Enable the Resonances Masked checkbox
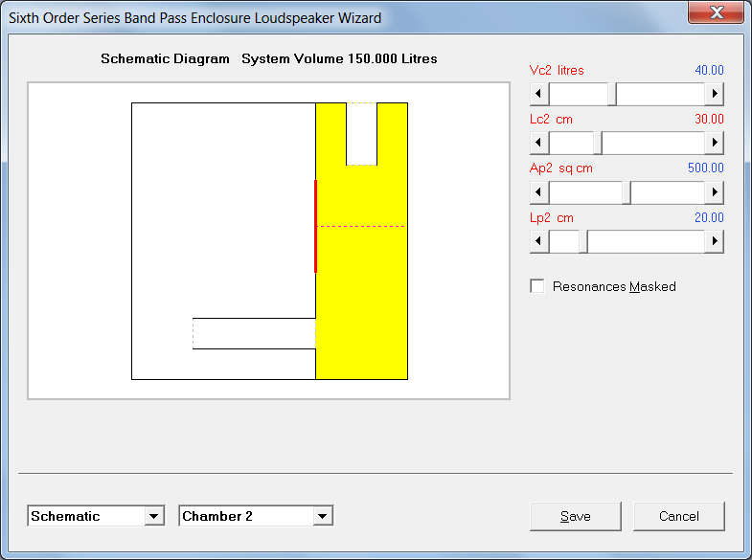Image resolution: width=752 pixels, height=560 pixels. tap(537, 286)
